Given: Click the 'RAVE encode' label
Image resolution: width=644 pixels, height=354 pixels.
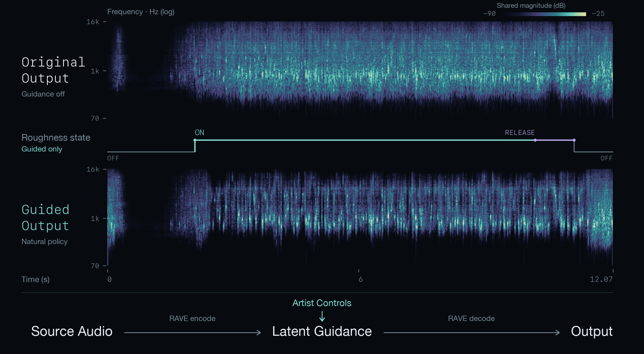Looking at the screenshot, I should click(x=192, y=318).
